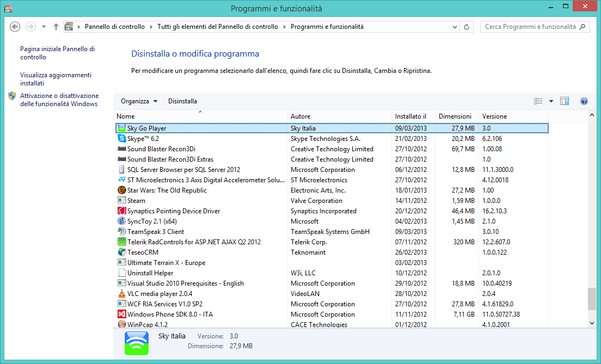Click the Valve Corporation author cell
601x364 pixels.
[x=316, y=201]
